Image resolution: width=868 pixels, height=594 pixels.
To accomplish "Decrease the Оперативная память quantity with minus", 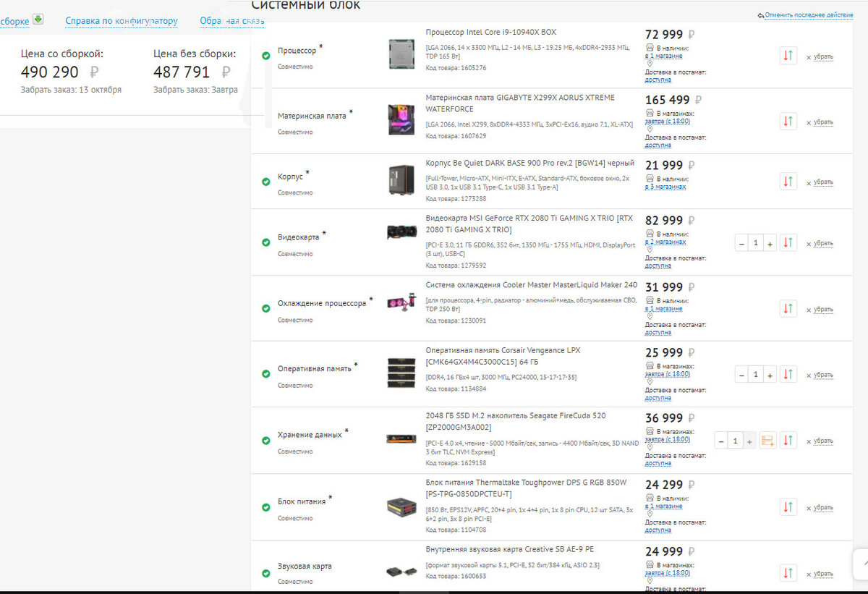I will (741, 375).
